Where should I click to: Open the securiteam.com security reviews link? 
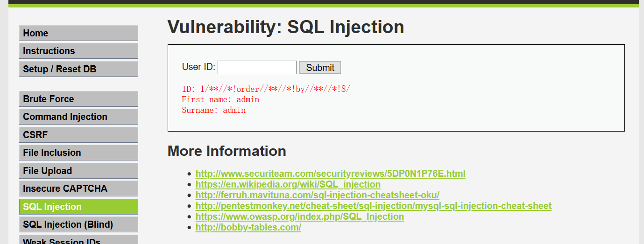[x=330, y=174]
